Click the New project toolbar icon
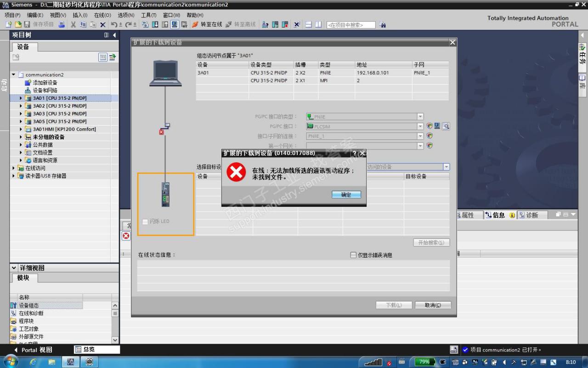This screenshot has height=368, width=588. 8,24
